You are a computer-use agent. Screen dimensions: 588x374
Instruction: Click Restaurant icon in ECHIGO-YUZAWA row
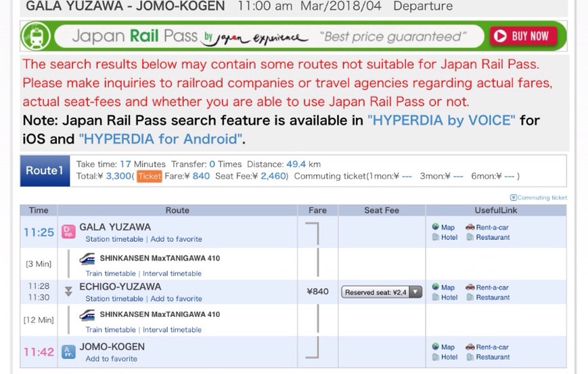(x=470, y=297)
